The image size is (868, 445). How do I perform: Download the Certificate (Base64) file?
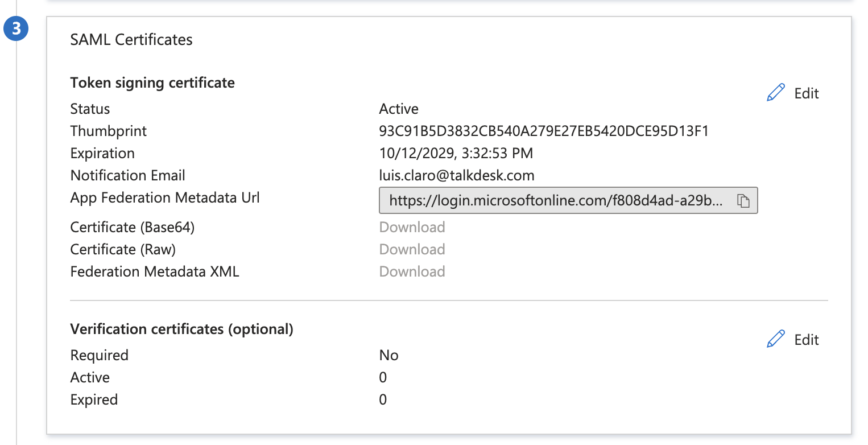pos(412,227)
